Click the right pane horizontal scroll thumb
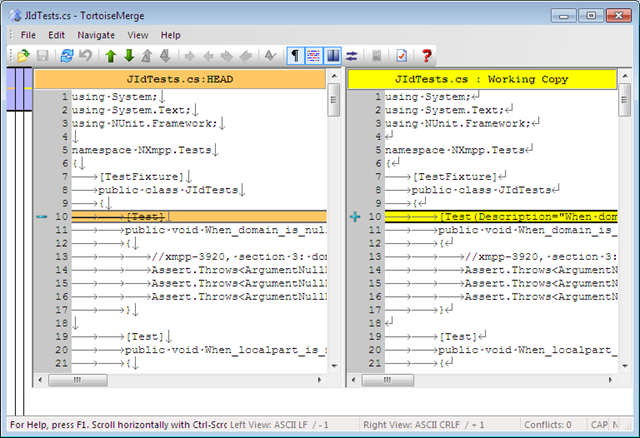 tap(387, 380)
